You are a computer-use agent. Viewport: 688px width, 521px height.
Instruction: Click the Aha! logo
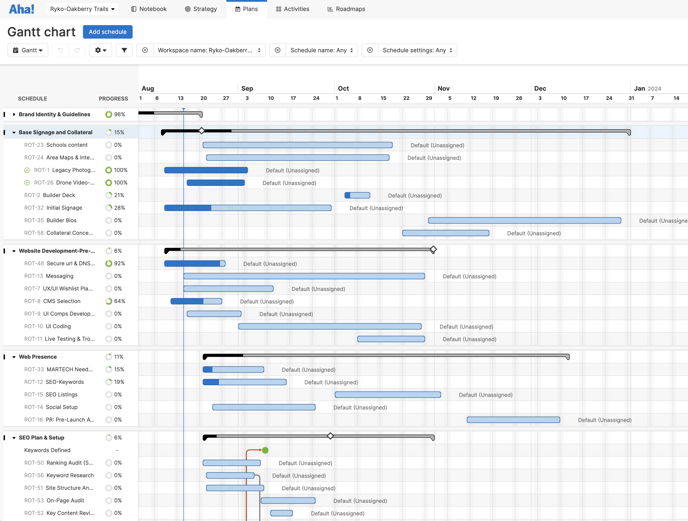click(20, 9)
